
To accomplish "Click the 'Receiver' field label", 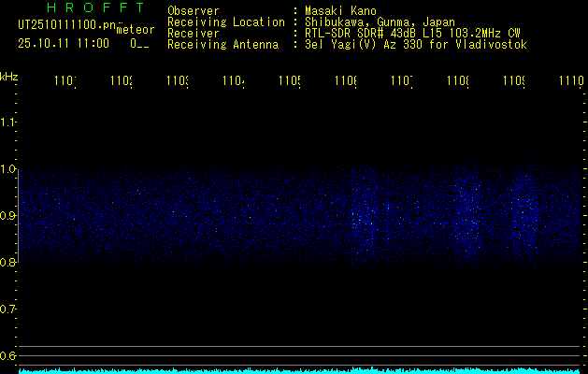I will (193, 33).
